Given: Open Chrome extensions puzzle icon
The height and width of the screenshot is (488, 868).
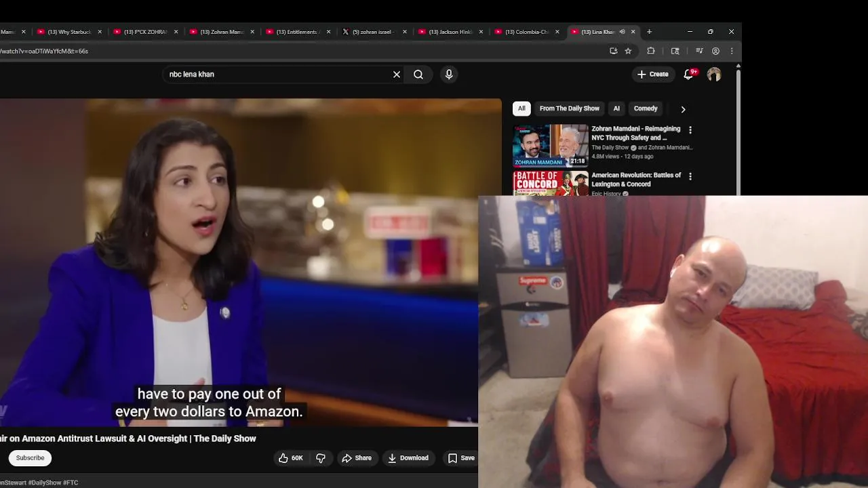Looking at the screenshot, I should point(651,51).
